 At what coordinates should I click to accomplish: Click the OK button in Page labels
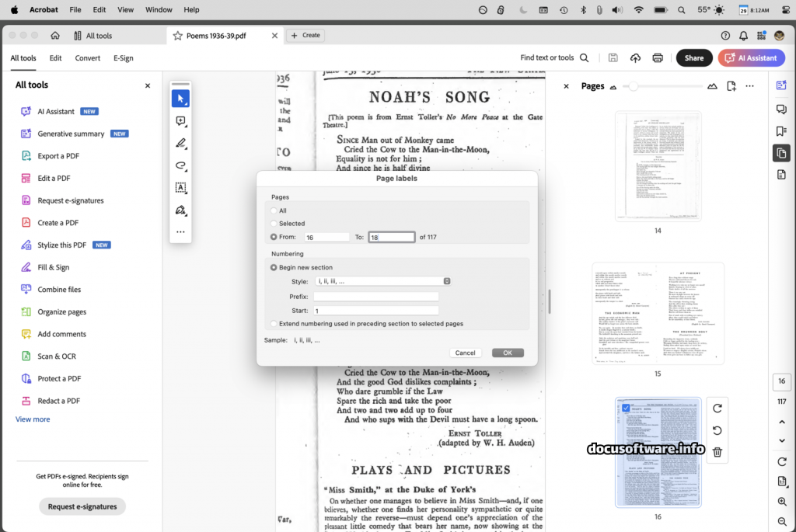[508, 353]
